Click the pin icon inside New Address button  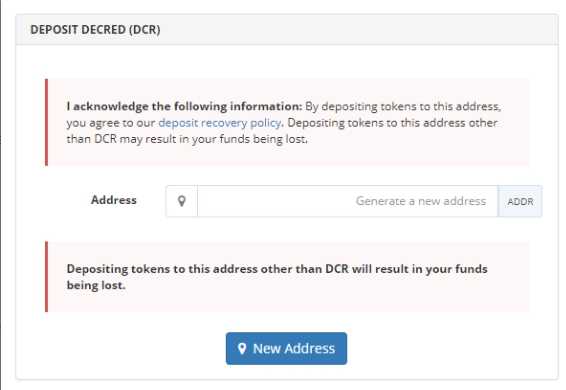coord(242,348)
